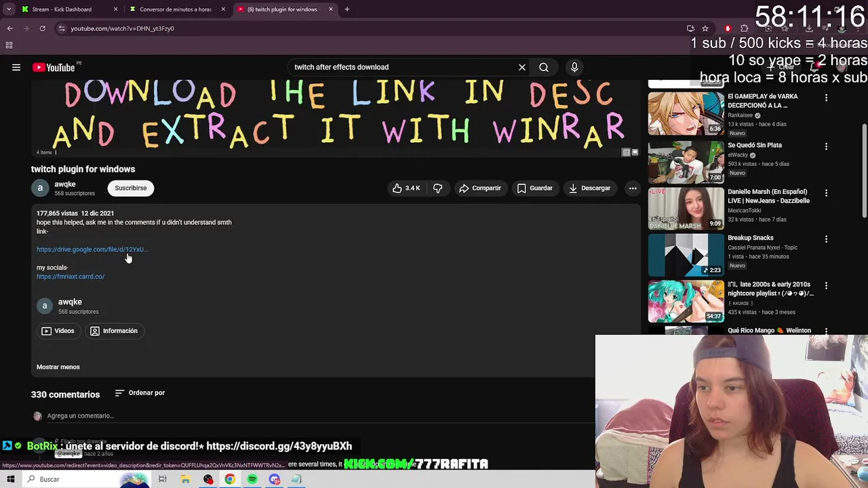Save video with Guardar button

[534, 188]
